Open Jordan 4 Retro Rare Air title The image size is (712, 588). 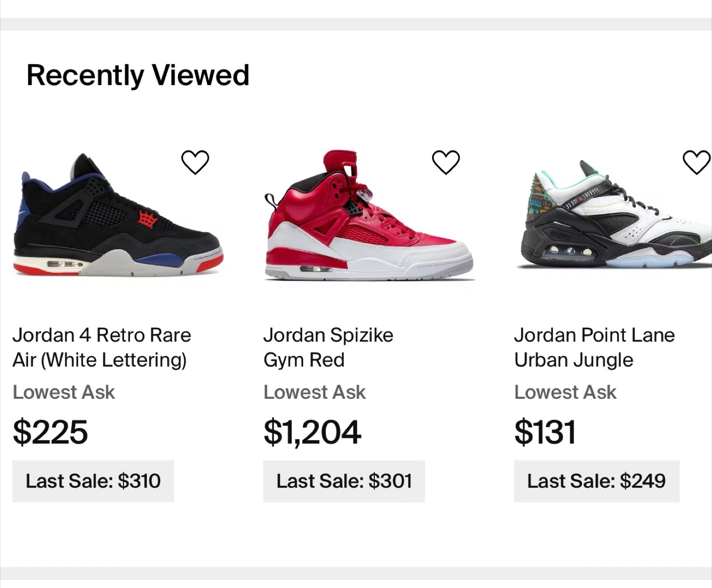[101, 347]
